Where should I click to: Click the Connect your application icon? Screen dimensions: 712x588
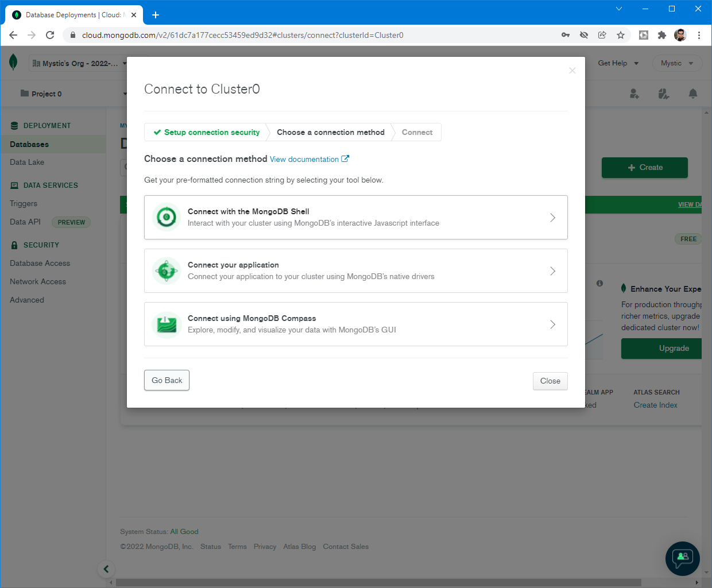167,270
